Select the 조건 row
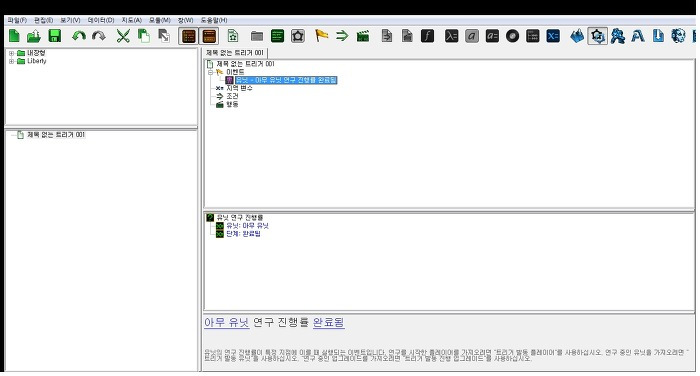The height and width of the screenshot is (376, 700). click(232, 96)
